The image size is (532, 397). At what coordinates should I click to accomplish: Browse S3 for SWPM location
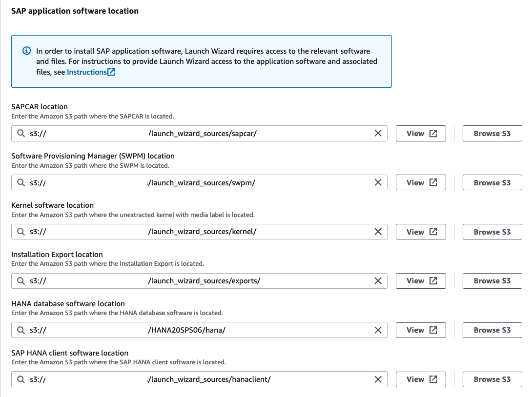[492, 182]
